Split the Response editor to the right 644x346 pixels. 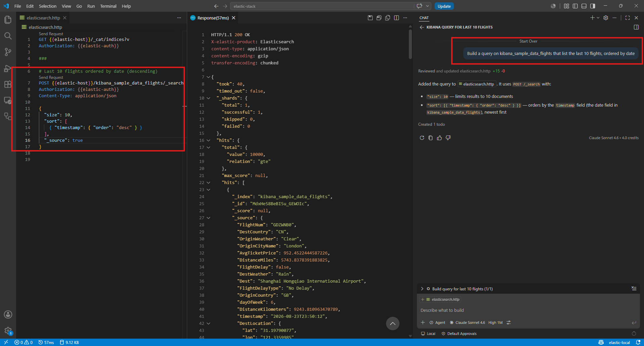click(396, 18)
